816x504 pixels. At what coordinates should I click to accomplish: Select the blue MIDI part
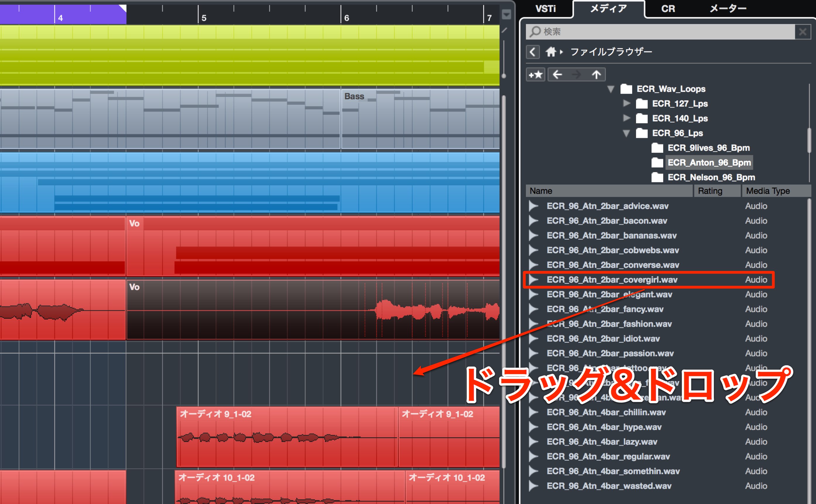click(250, 182)
